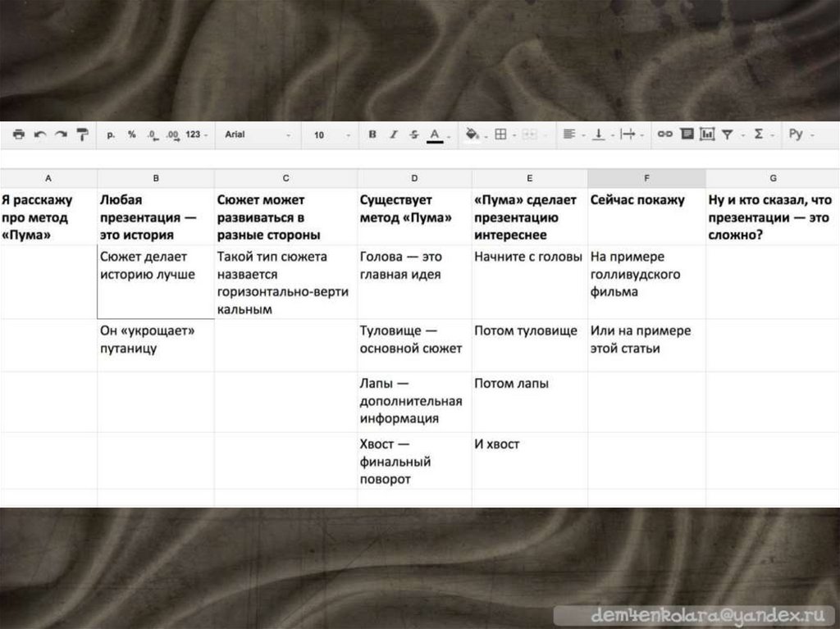Select the cell "Хвост — финальный поворот"
The height and width of the screenshot is (629, 840).
[x=413, y=461]
